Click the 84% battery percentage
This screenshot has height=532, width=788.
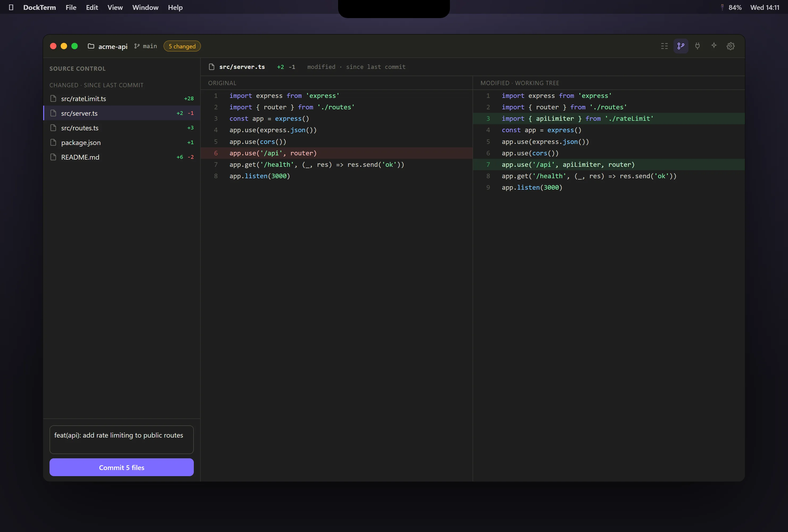click(x=735, y=7)
